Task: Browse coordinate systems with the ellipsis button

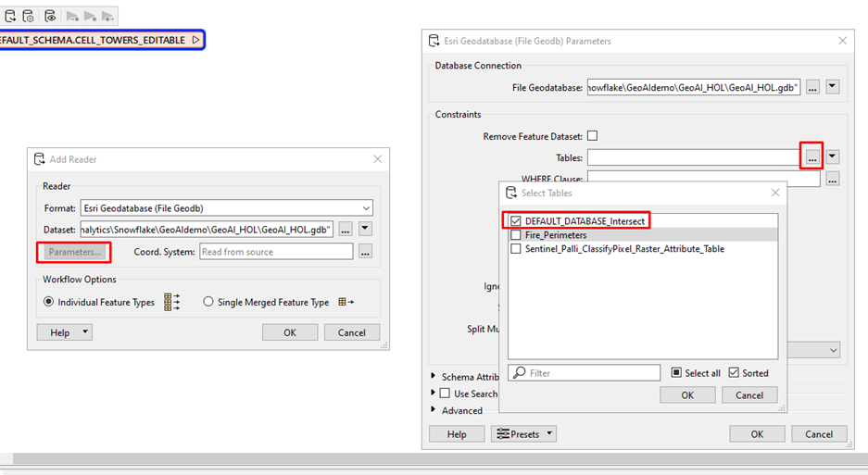Action: 365,252
